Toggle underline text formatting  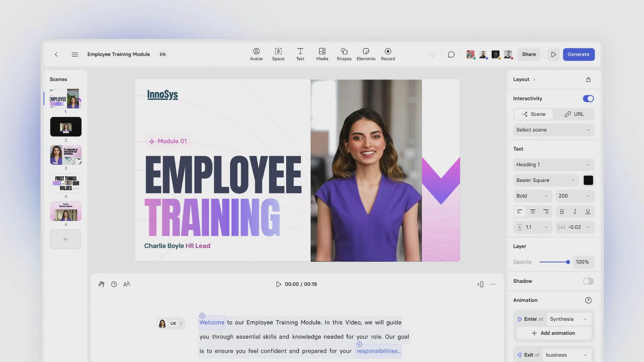(x=588, y=212)
